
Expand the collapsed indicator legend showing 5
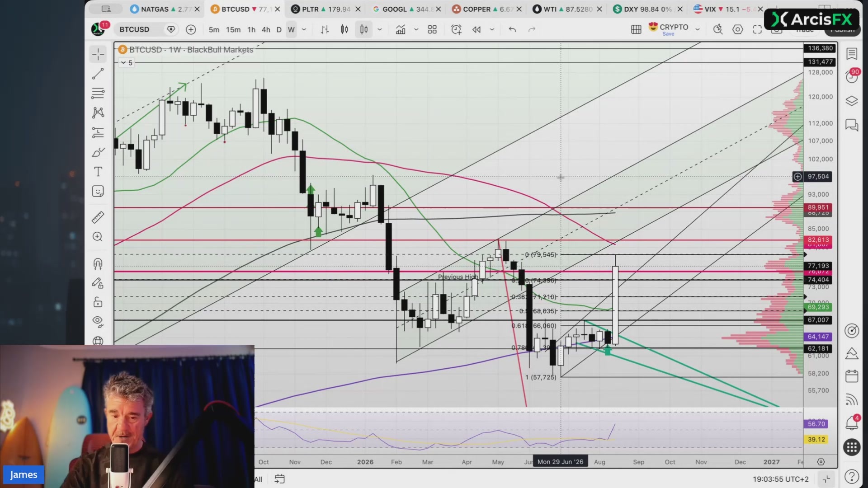(x=127, y=63)
